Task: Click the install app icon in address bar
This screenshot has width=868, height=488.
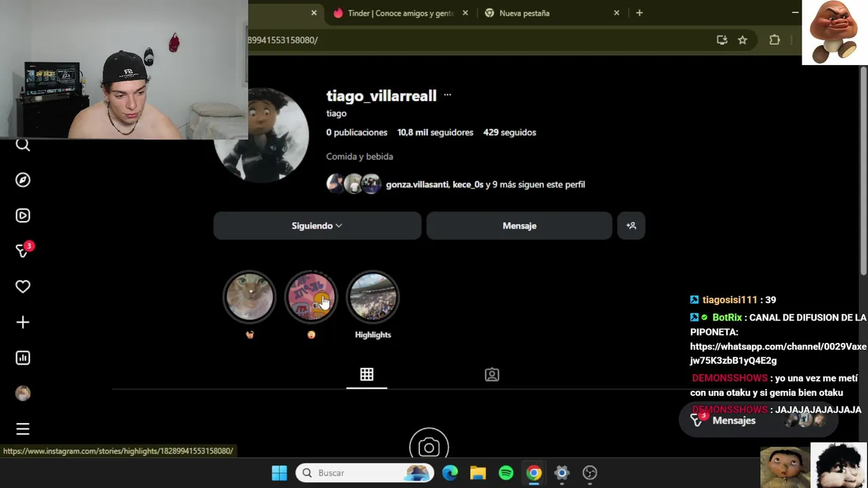Action: (x=722, y=40)
